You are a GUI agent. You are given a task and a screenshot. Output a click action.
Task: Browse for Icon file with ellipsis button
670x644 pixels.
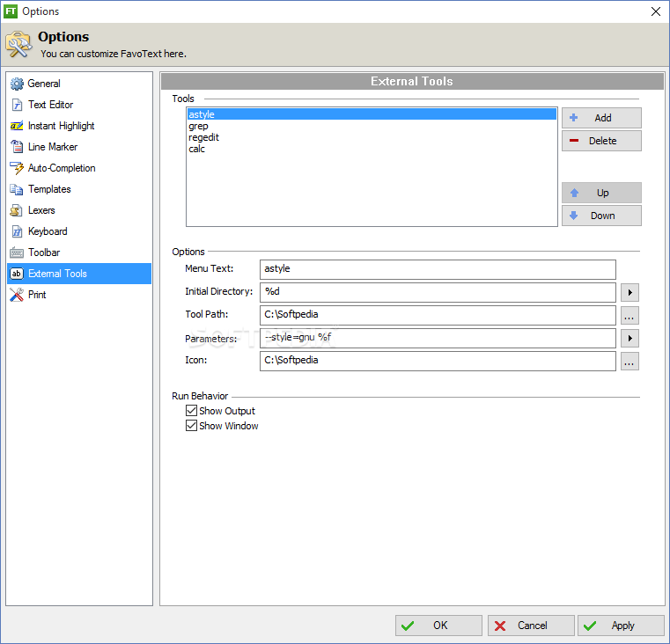(630, 362)
